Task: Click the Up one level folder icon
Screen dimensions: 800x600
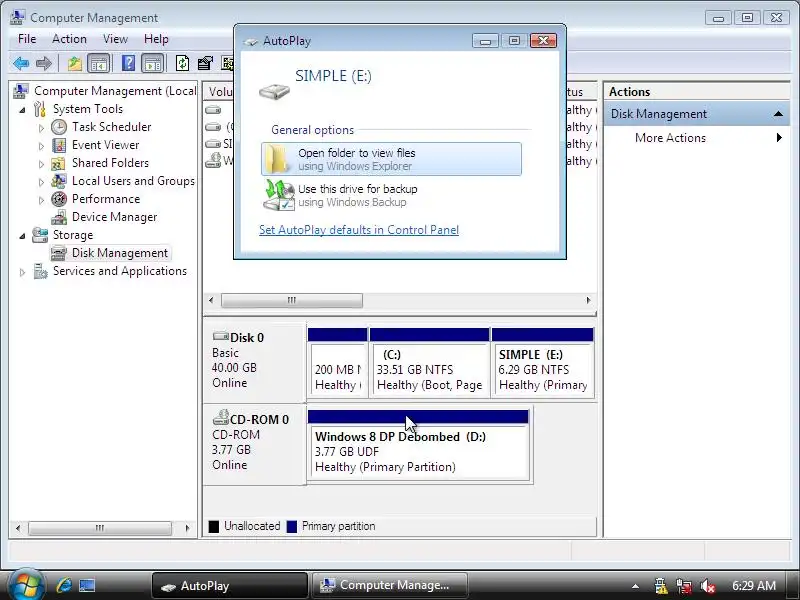Action: (x=74, y=63)
